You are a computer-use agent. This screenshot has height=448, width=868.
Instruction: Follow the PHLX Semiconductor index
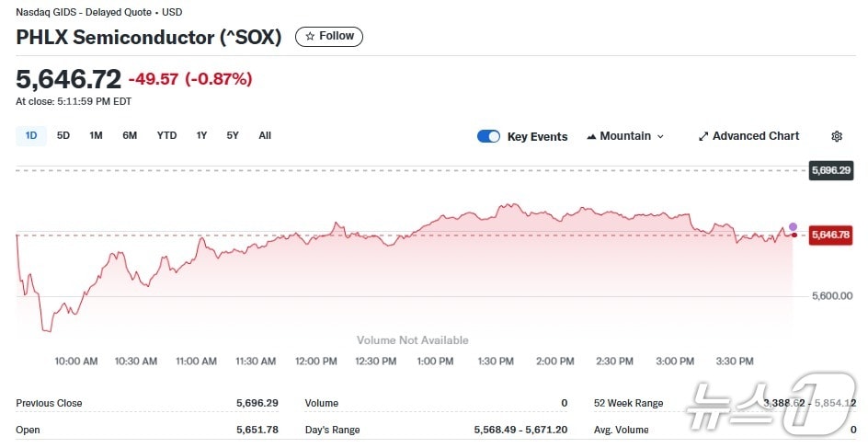tap(329, 36)
